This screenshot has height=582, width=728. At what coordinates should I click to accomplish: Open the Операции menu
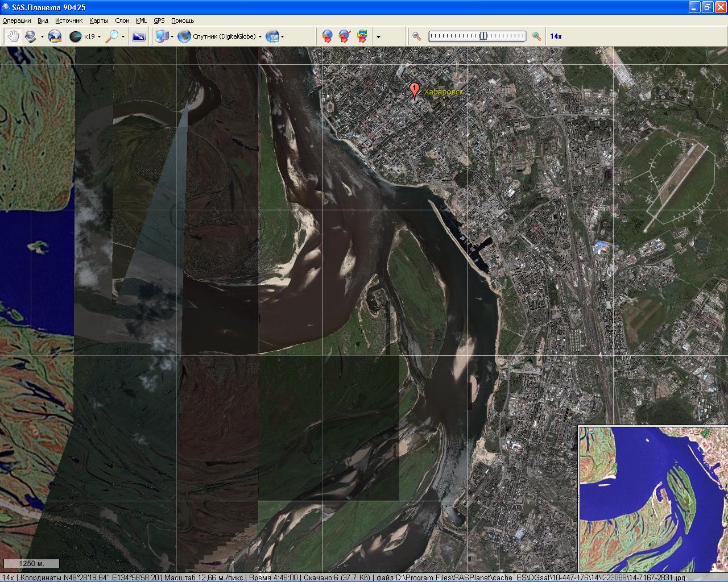pos(16,20)
